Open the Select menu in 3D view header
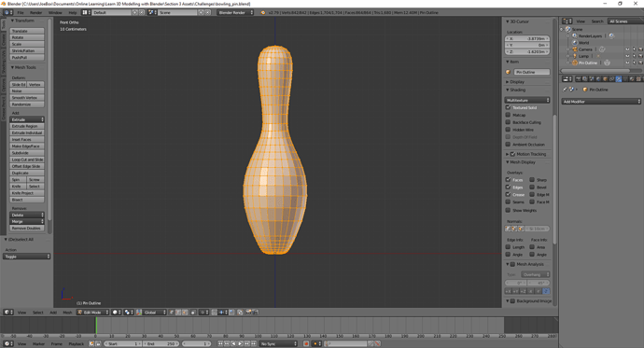This screenshot has width=644, height=348. pos(37,313)
